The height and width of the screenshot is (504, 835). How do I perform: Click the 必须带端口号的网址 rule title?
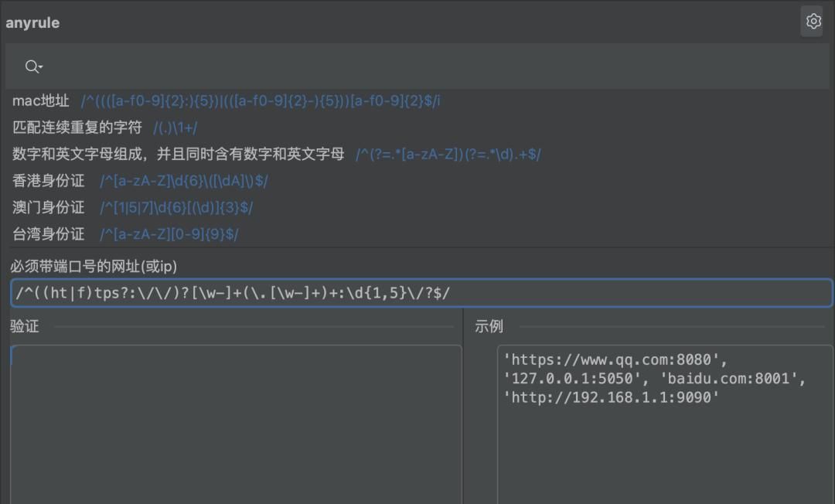tap(93, 266)
